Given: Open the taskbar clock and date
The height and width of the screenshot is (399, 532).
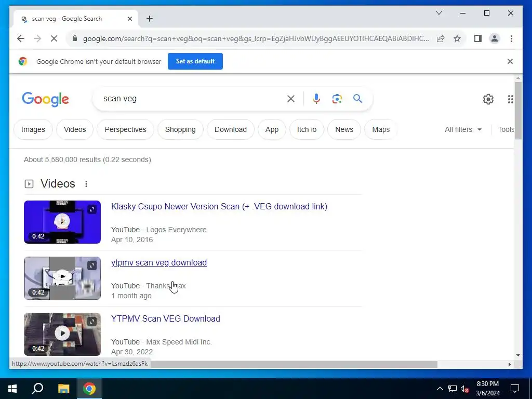Looking at the screenshot, I should (487, 389).
